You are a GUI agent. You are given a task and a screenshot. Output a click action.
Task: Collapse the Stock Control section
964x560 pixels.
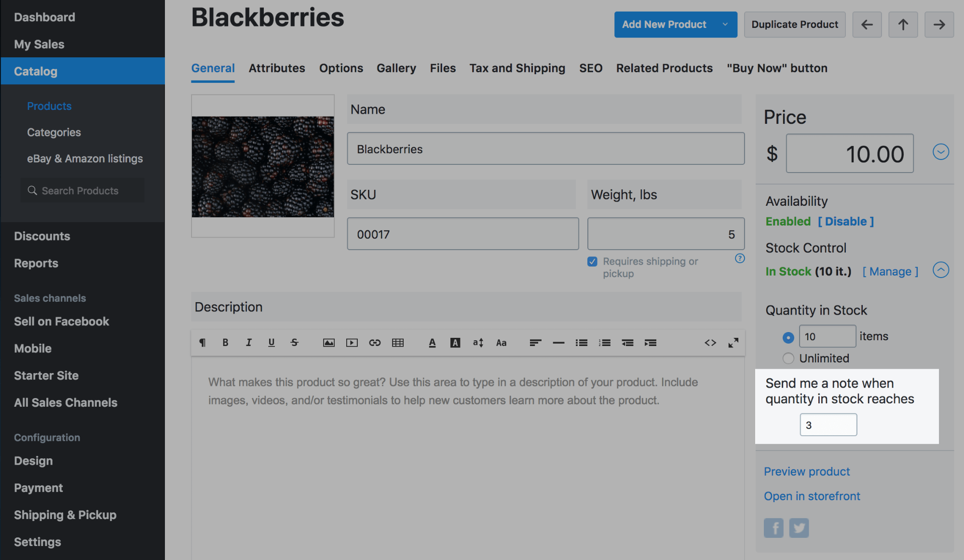click(x=940, y=270)
